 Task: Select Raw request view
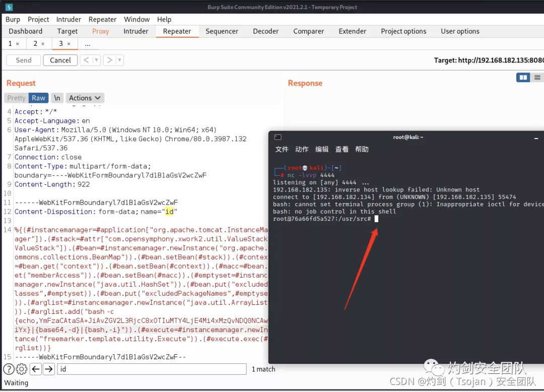pos(38,98)
